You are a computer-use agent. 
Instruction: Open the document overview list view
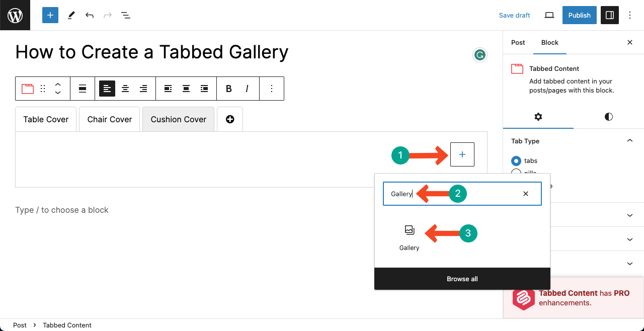click(x=125, y=15)
